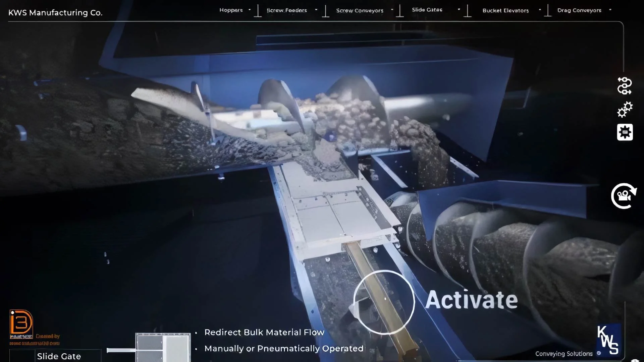Viewport: 644px width, 362px height.
Task: Expand the Screw Feeders dropdown arrow
Action: click(x=316, y=10)
